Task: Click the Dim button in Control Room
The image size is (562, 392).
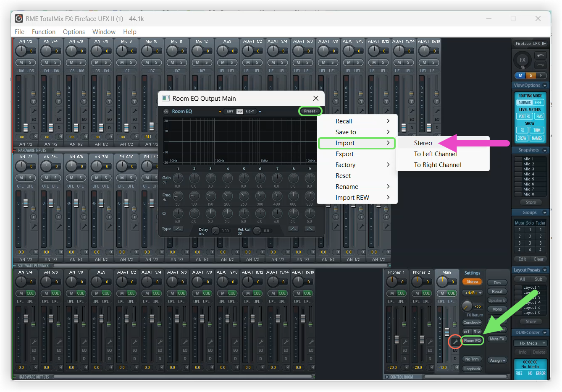Action: pos(497,283)
